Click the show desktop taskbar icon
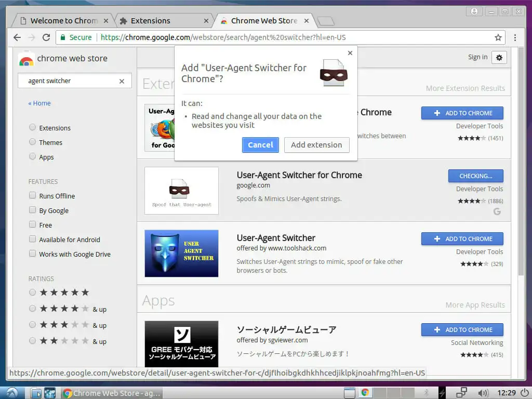Viewport: 532px width, 399px height. click(350, 393)
